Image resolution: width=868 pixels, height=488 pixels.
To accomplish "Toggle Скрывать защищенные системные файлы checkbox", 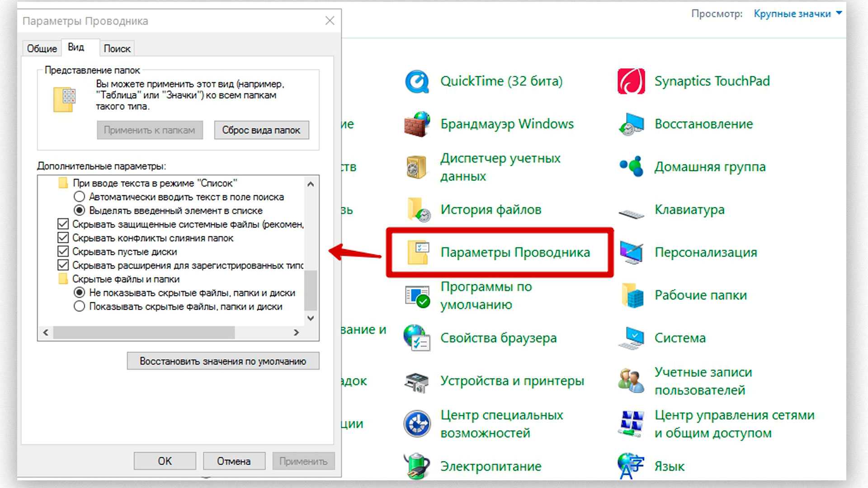I will tap(63, 224).
